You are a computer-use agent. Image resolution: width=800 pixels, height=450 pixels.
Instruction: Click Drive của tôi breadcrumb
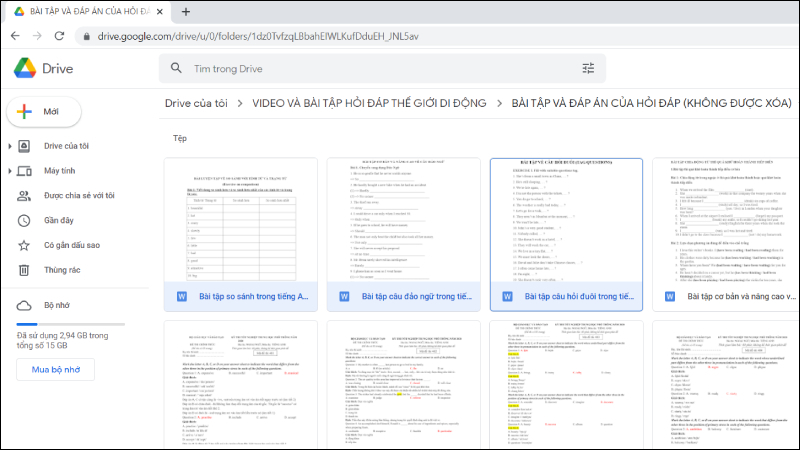coord(196,103)
